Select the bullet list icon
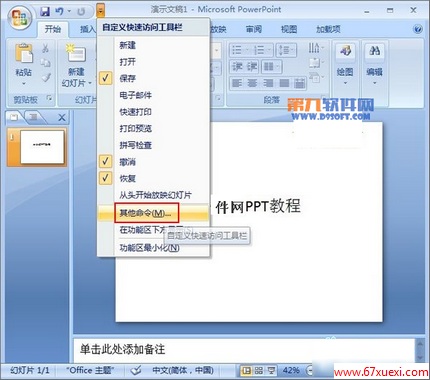The width and height of the screenshot is (430, 380). pyautogui.click(x=236, y=50)
